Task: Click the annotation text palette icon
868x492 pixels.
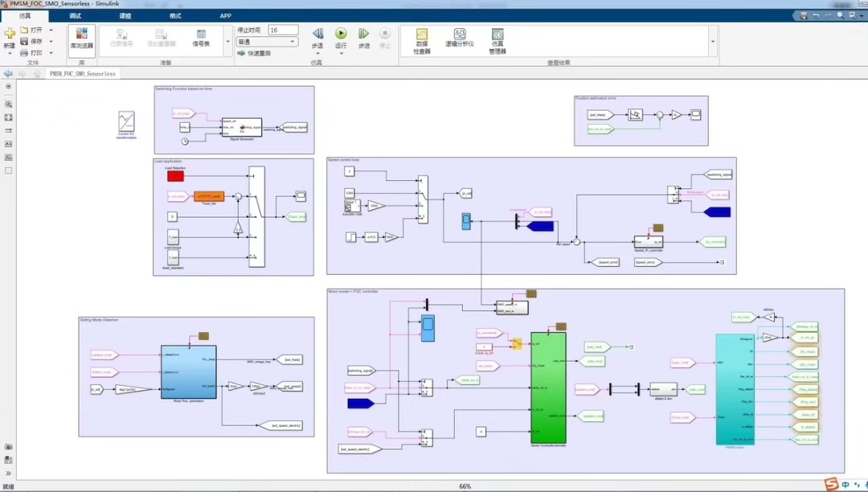Action: [8, 144]
